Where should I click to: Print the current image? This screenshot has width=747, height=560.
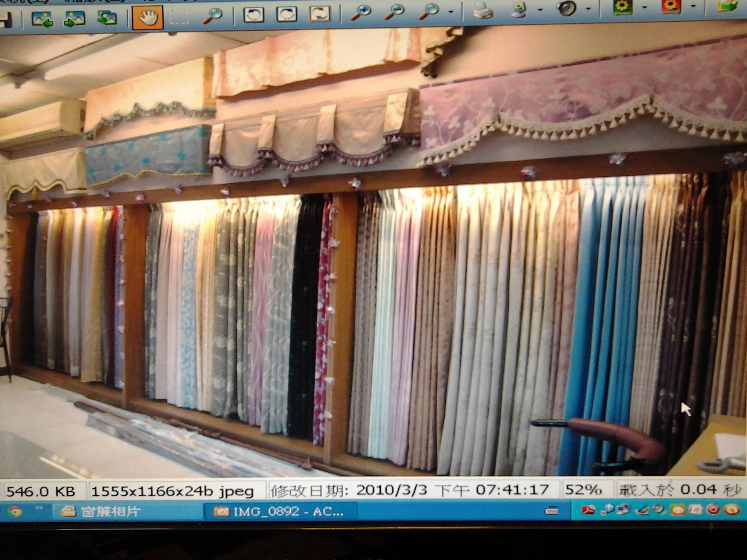(x=483, y=10)
